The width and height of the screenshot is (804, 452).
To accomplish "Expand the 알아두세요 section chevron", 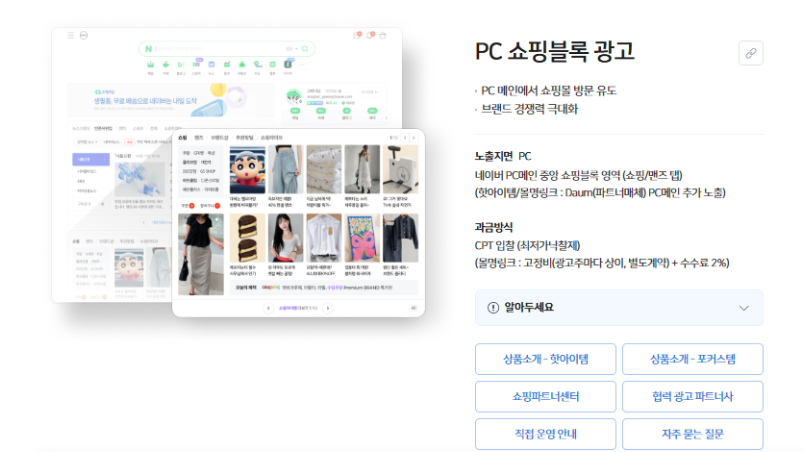I will click(x=743, y=308).
